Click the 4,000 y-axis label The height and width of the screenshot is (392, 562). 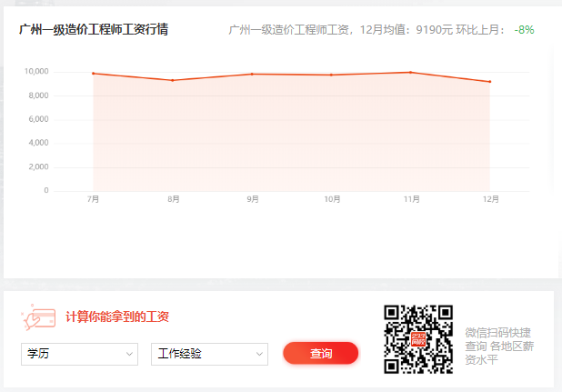tap(38, 143)
